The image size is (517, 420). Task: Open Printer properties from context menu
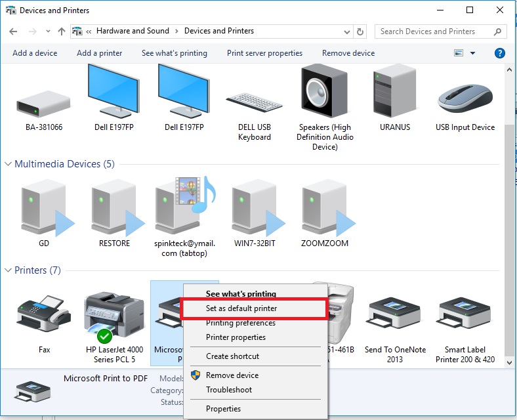[236, 337]
